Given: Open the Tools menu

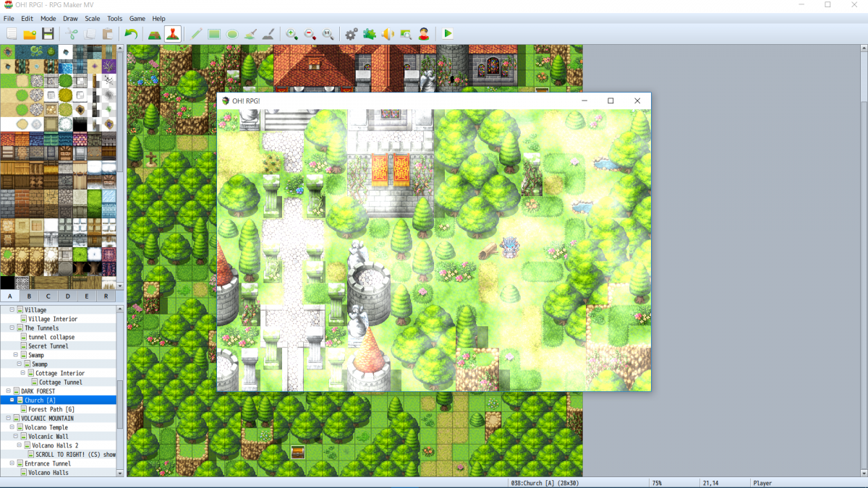Looking at the screenshot, I should point(115,18).
